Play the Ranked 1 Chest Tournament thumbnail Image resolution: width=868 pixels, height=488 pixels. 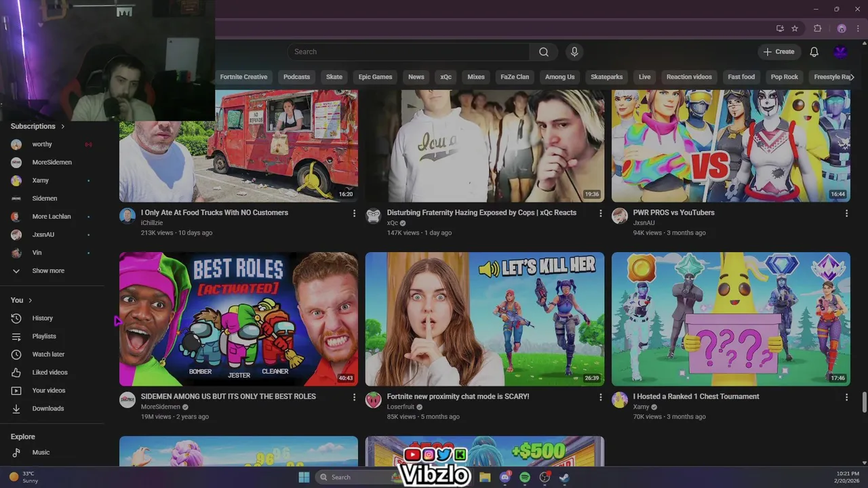(731, 319)
